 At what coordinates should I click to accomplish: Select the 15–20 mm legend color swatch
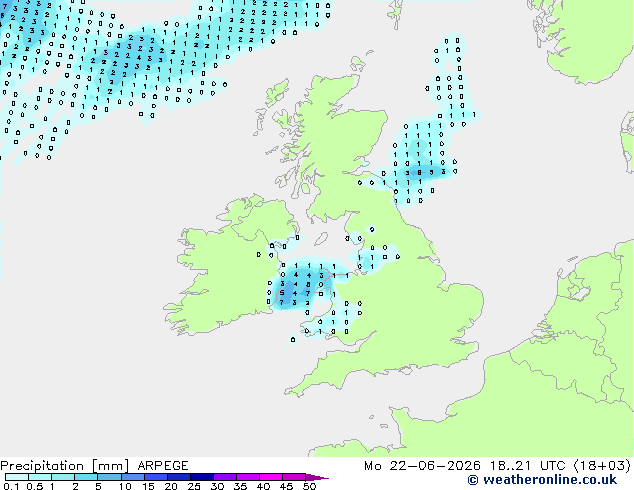pyautogui.click(x=155, y=477)
